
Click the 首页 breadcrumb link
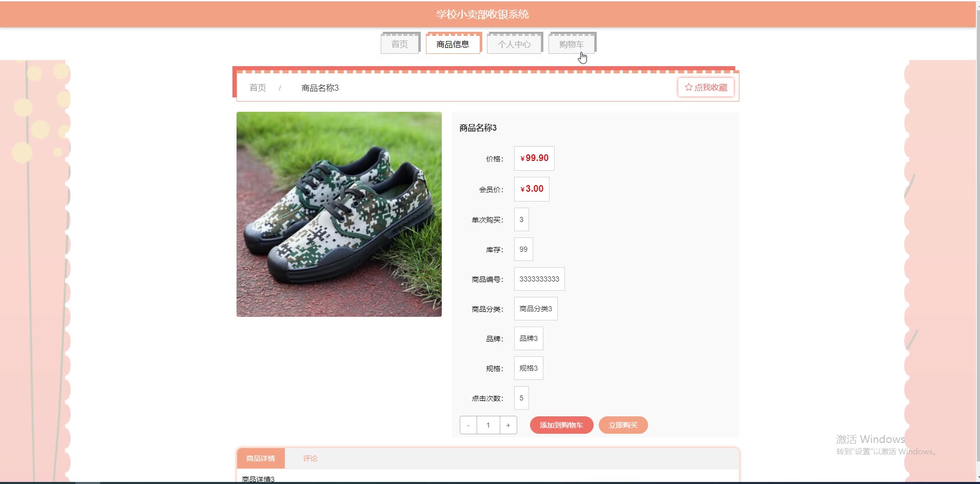[x=258, y=88]
